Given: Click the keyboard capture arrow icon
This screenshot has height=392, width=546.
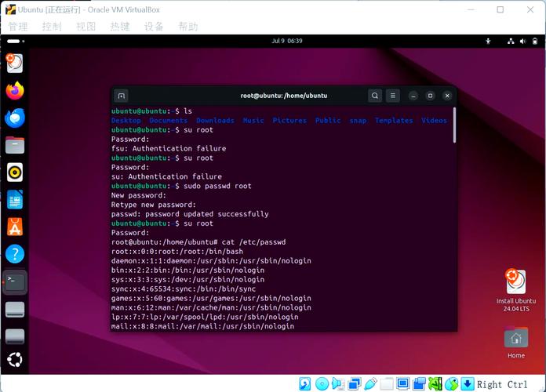Looking at the screenshot, I should point(468,384).
